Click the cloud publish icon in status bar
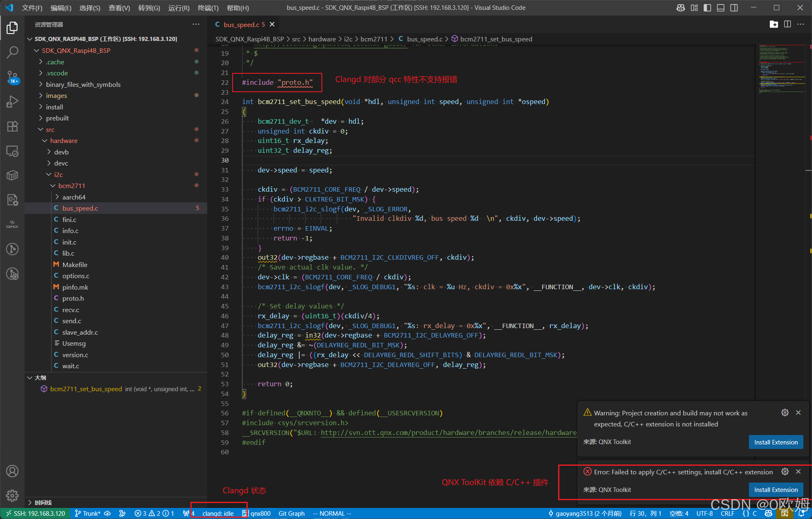 click(x=107, y=513)
